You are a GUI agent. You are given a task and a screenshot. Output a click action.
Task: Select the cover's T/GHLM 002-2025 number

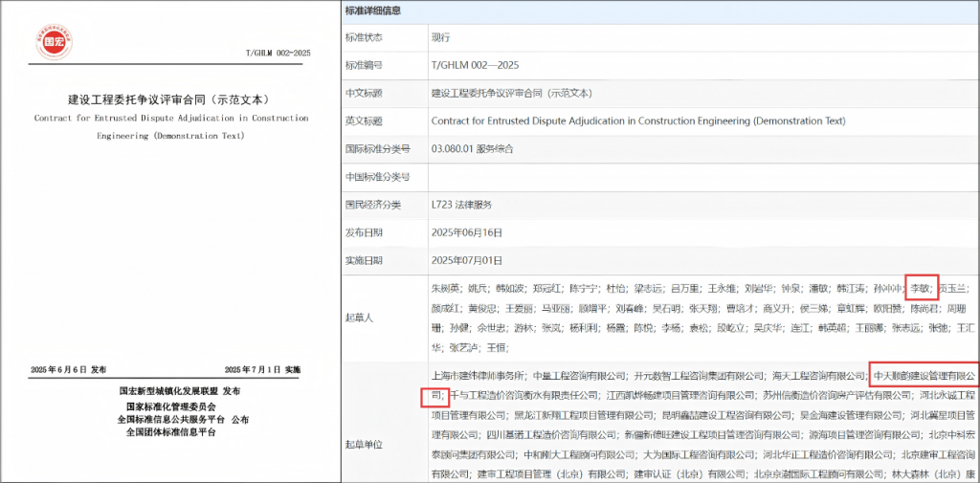(x=278, y=54)
